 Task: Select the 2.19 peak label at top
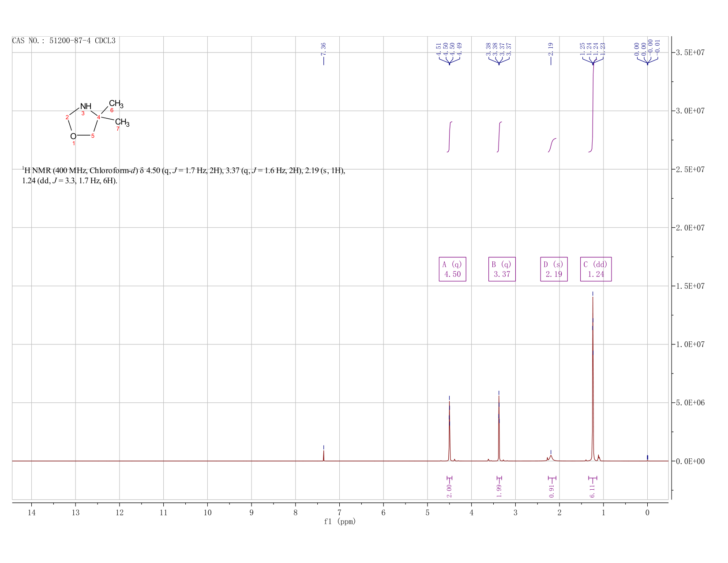click(551, 49)
